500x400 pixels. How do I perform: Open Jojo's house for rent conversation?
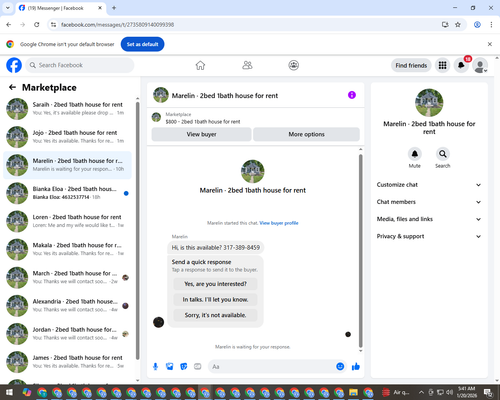pos(67,137)
